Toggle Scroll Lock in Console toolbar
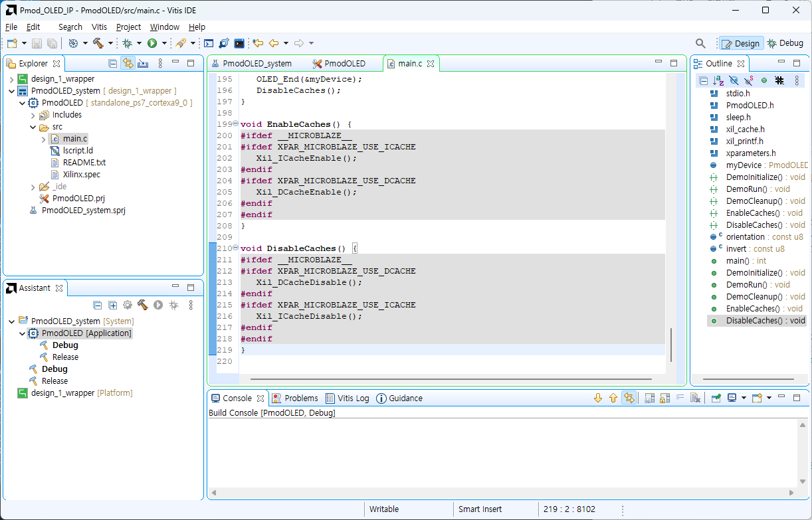812x520 pixels. [664, 398]
